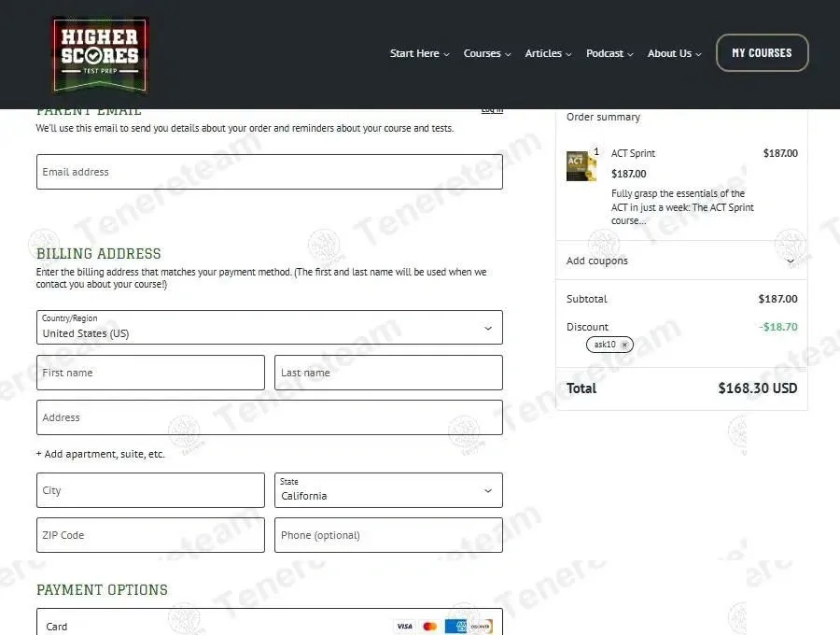Viewport: 840px width, 635px height.
Task: Click the ACT Sprint product thumbnail
Action: tap(581, 165)
